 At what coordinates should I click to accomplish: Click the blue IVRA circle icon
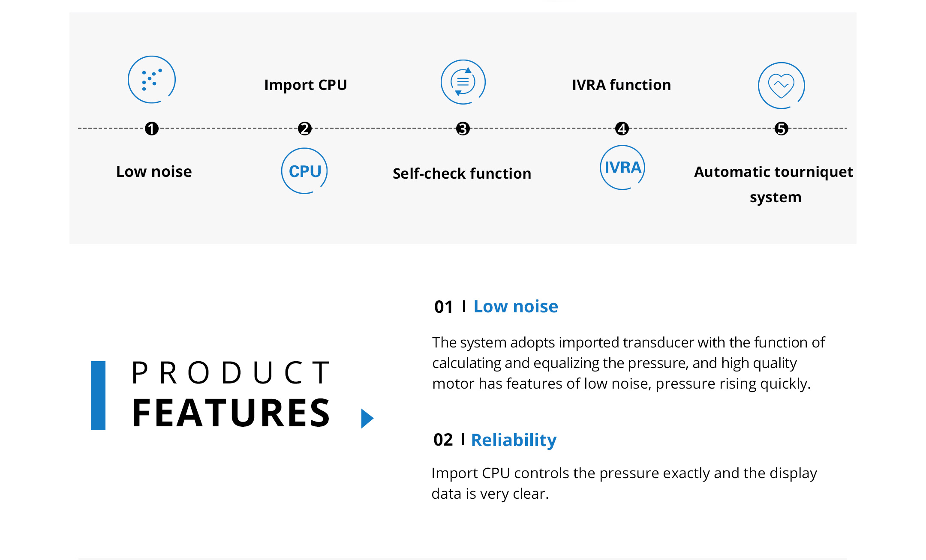(622, 168)
